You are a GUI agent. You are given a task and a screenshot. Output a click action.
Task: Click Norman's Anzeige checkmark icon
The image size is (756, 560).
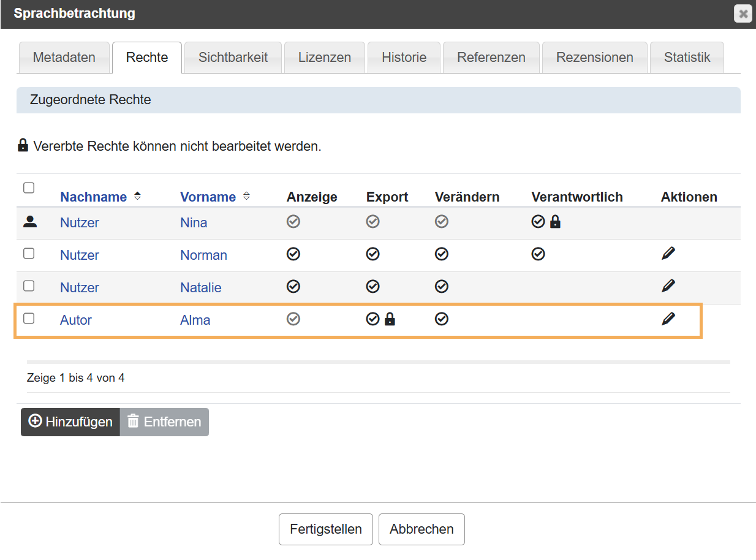(293, 254)
